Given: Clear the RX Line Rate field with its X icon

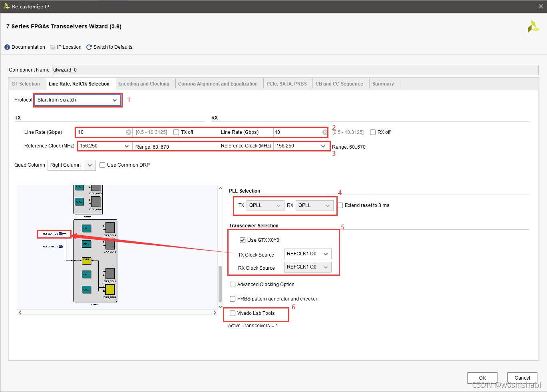Looking at the screenshot, I should pyautogui.click(x=325, y=132).
